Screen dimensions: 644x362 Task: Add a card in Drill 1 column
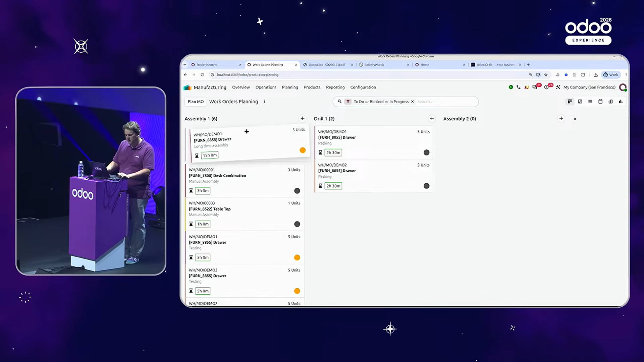pos(432,119)
